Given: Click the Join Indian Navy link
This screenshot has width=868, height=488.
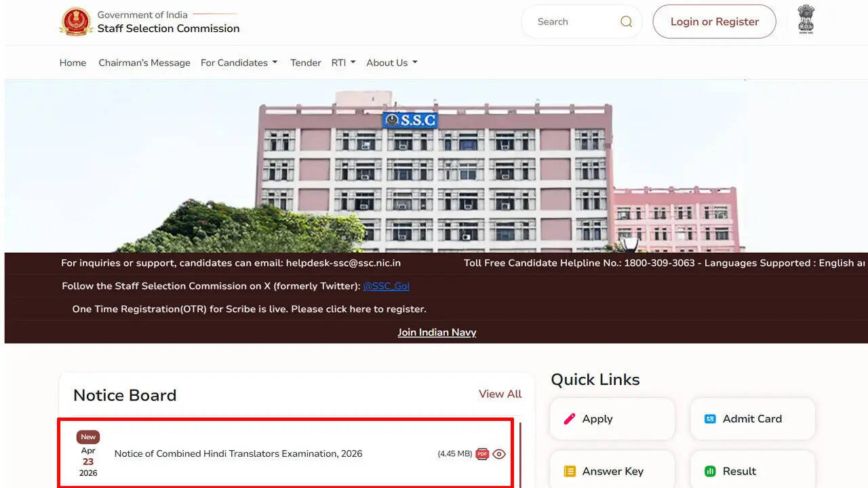Looking at the screenshot, I should pos(437,332).
